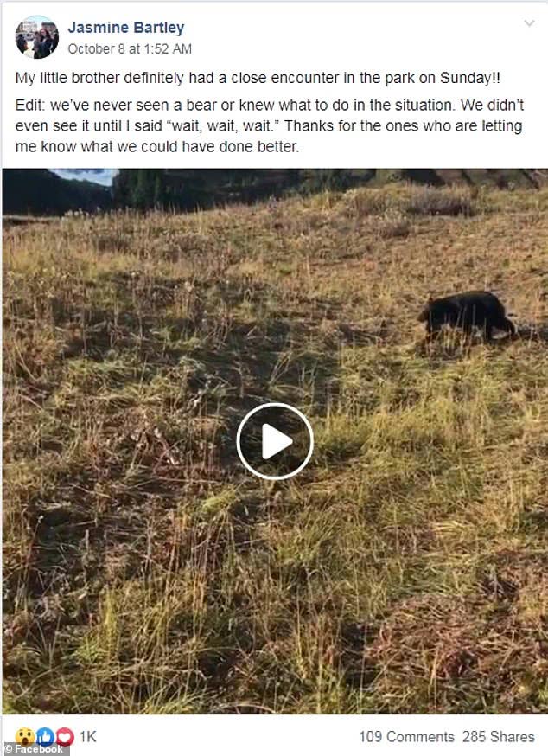The height and width of the screenshot is (756, 548).
Task: View the 285 Shares list
Action: (499, 737)
